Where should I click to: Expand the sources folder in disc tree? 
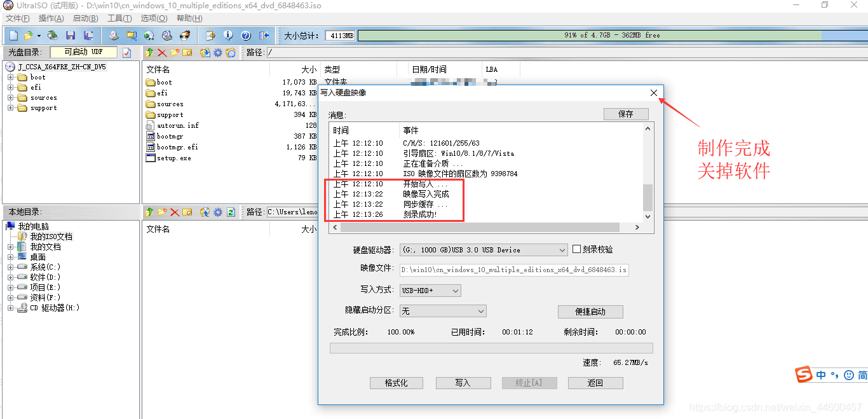[11, 98]
